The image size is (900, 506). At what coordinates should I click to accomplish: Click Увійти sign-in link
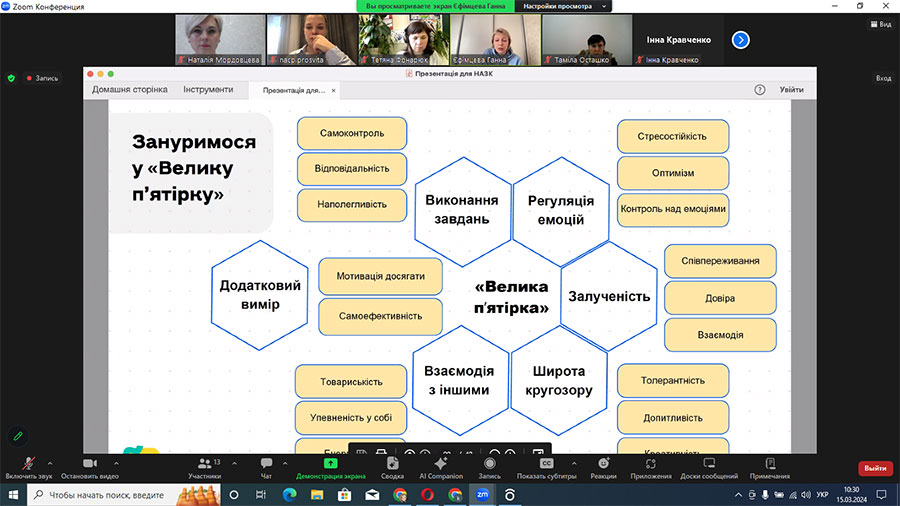792,89
